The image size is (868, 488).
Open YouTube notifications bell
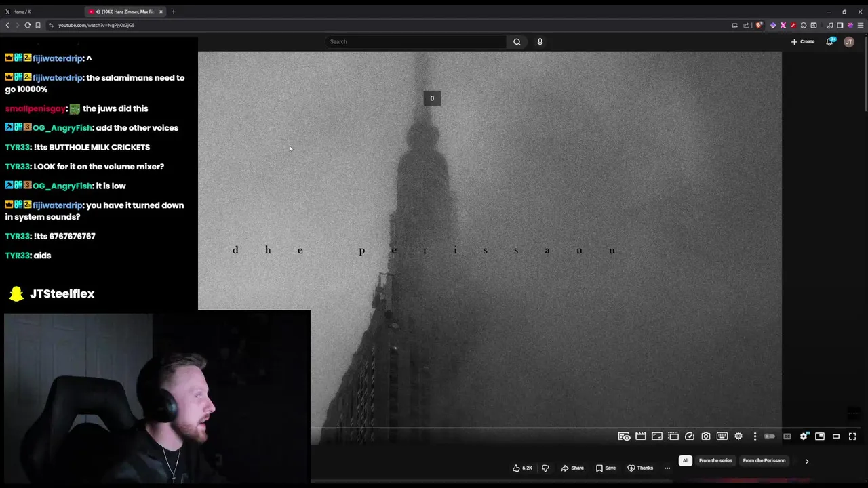tap(830, 41)
